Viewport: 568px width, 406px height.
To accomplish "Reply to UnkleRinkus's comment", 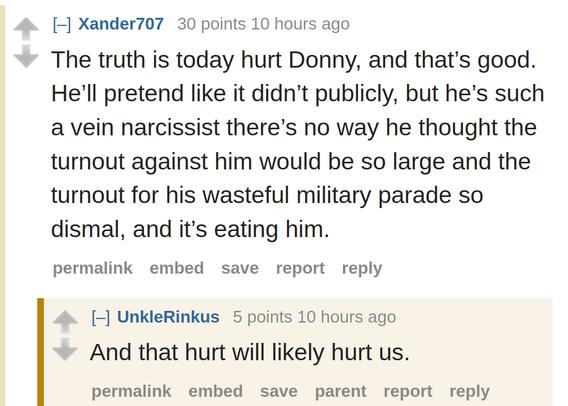I will tap(469, 392).
